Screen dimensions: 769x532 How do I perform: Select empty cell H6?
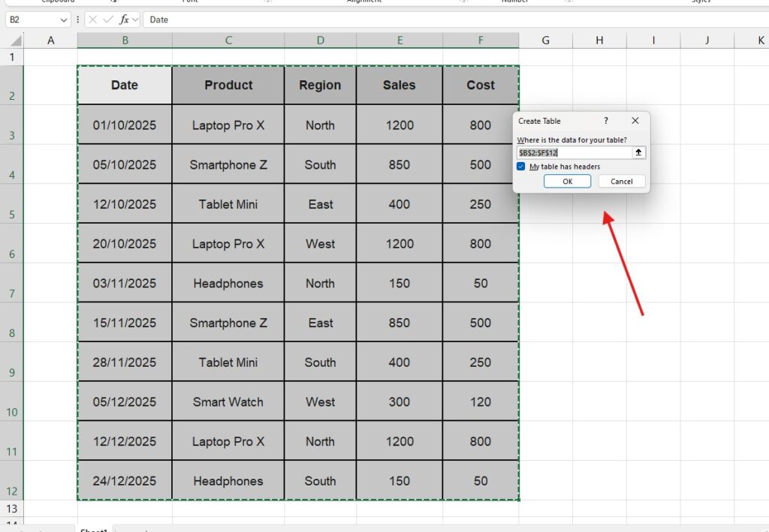click(599, 243)
